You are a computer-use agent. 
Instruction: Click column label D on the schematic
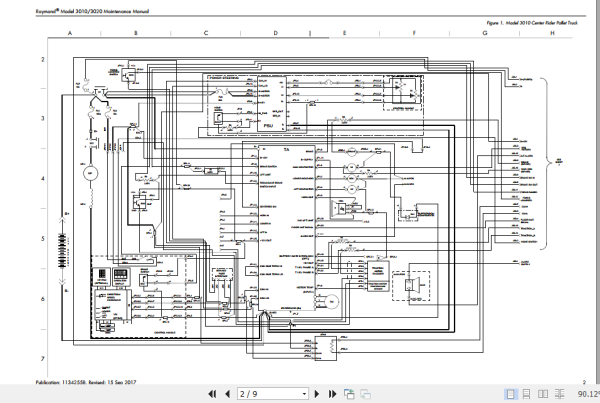[x=276, y=33]
